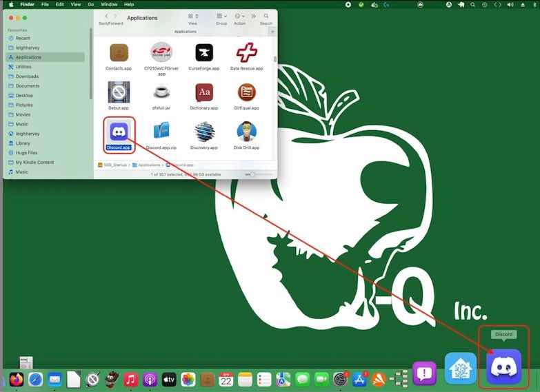Select Huge Files in the Finder sidebar
Image resolution: width=540 pixels, height=392 pixels.
(x=46, y=153)
